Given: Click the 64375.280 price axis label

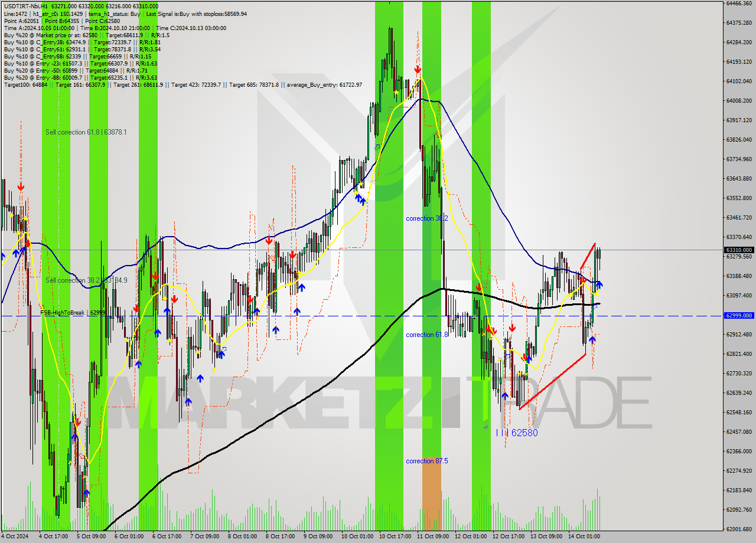Looking at the screenshot, I should [x=738, y=22].
